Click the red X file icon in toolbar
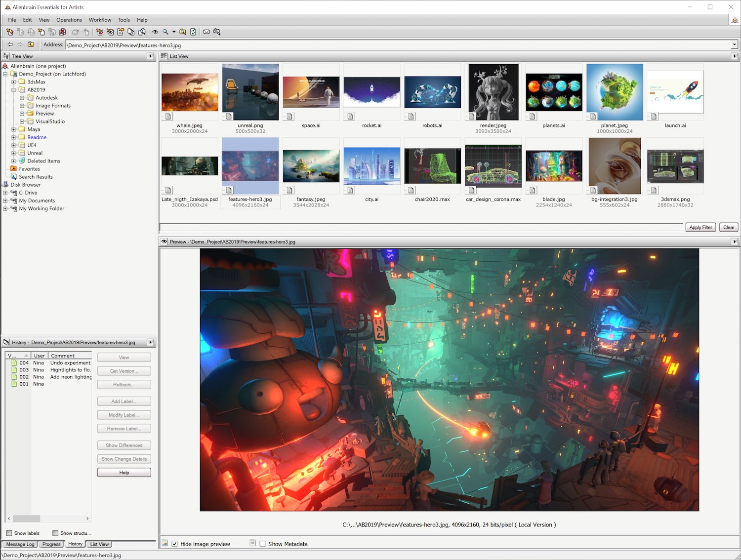 (62, 32)
